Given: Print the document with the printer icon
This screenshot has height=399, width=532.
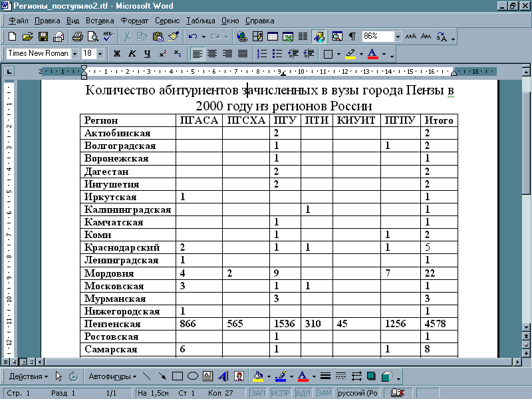Looking at the screenshot, I should click(x=77, y=37).
